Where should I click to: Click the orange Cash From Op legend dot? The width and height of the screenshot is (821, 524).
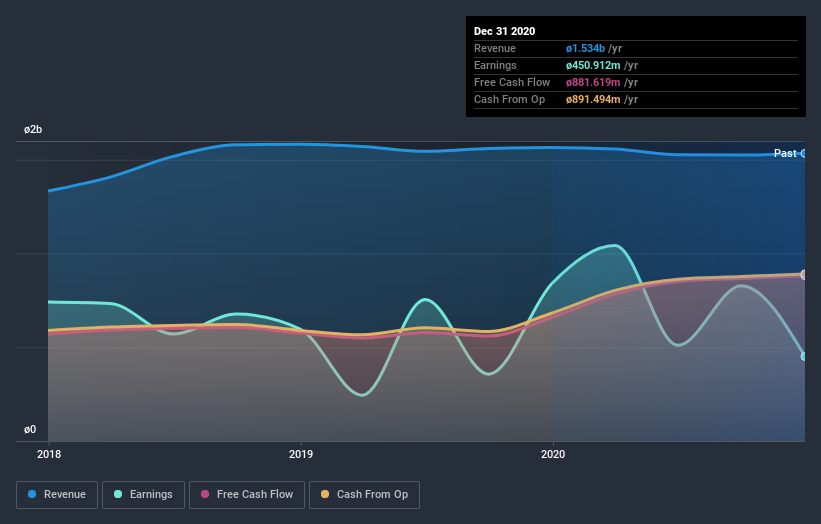tap(325, 494)
